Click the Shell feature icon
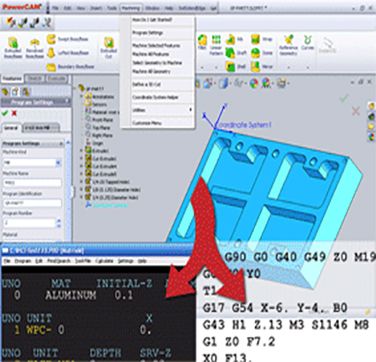This screenshot has width=376, height=362. [230, 66]
